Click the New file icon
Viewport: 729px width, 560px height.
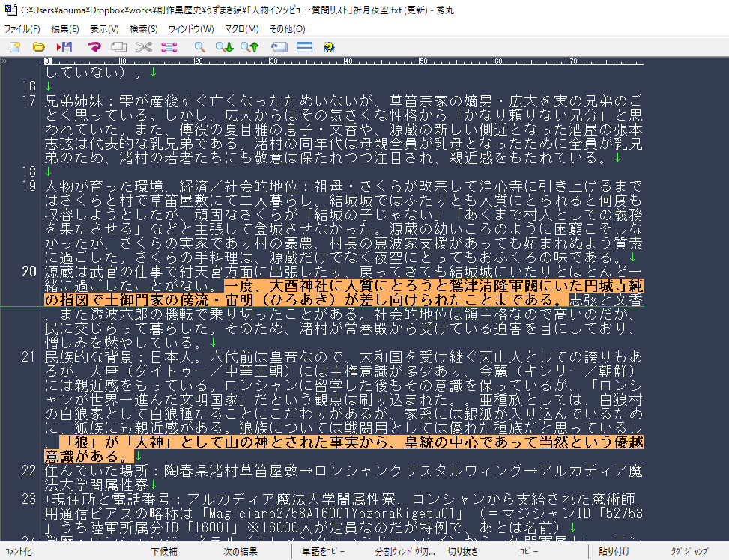[15, 47]
